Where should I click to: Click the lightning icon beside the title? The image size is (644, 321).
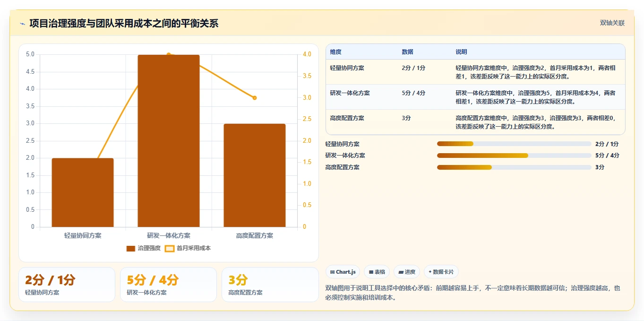(22, 24)
